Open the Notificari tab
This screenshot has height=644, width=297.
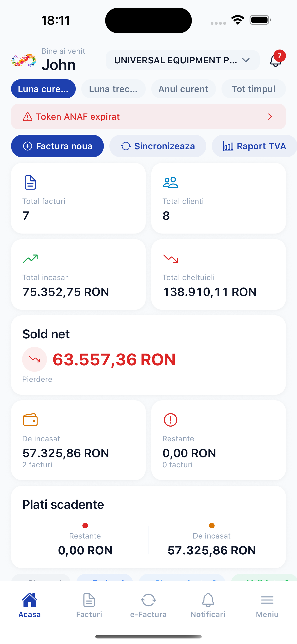pyautogui.click(x=208, y=605)
